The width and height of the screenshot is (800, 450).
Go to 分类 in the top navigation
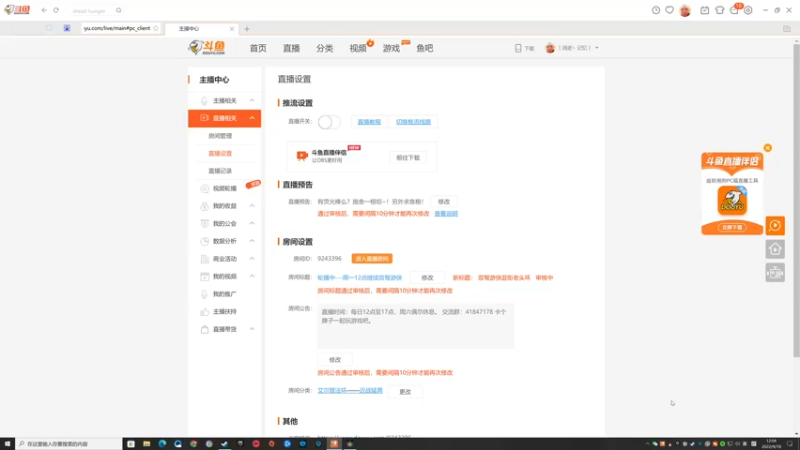[324, 48]
